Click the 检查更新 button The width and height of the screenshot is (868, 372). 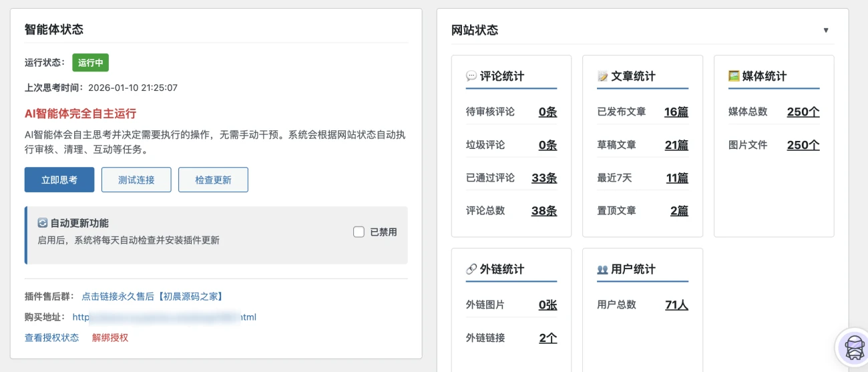[x=213, y=180]
